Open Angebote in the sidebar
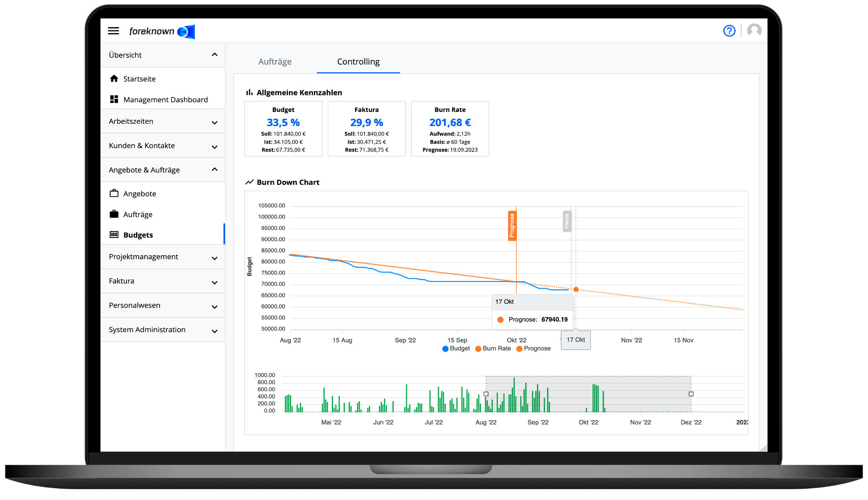Image resolution: width=868 pixels, height=500 pixels. (163, 193)
